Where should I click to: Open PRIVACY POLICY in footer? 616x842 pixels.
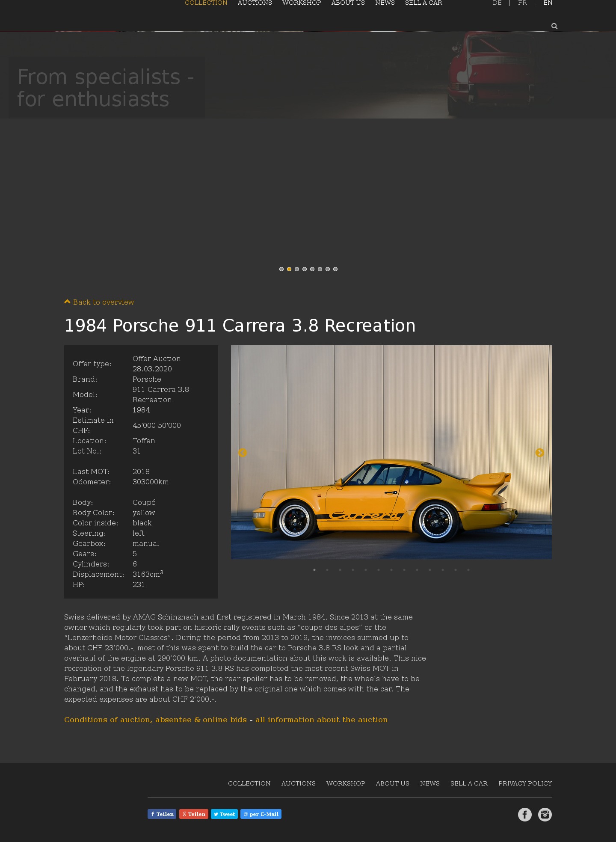[525, 783]
